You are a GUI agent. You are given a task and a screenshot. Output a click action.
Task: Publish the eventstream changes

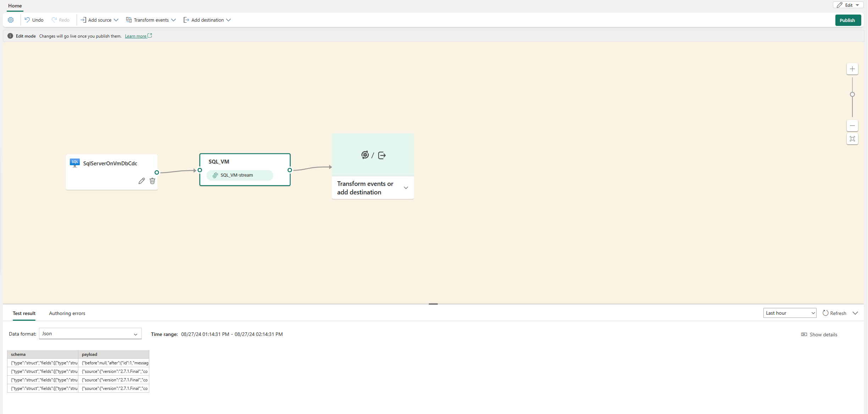point(848,20)
